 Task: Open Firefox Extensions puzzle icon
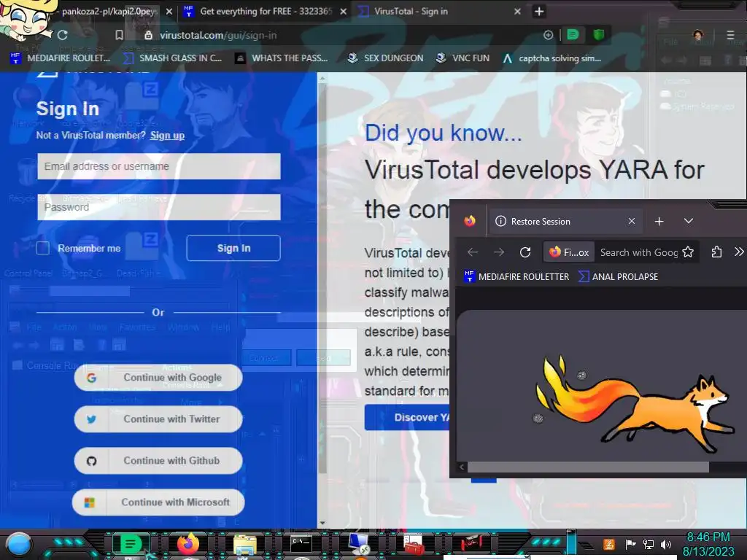716,252
